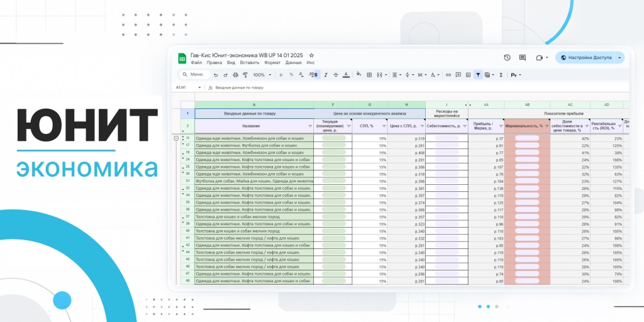Click the formula bar text

point(240,87)
